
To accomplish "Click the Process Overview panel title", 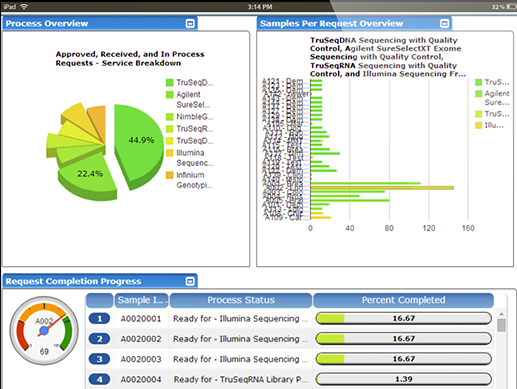I will click(47, 24).
